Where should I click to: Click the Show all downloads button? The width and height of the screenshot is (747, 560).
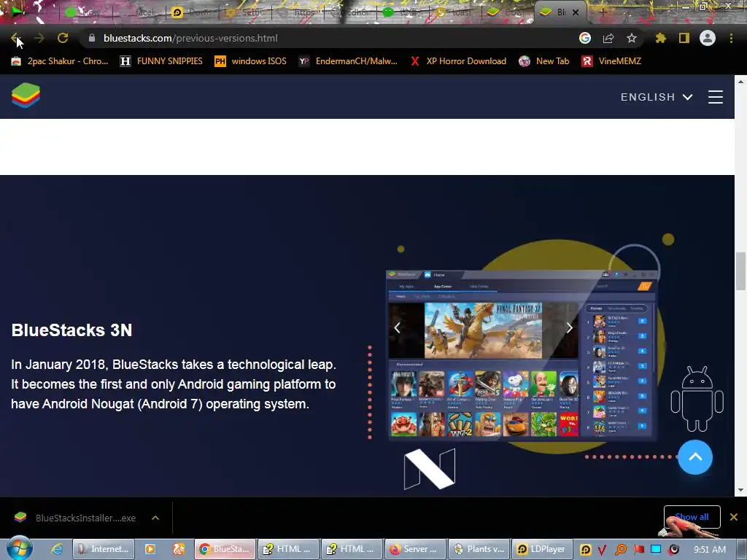click(x=692, y=517)
